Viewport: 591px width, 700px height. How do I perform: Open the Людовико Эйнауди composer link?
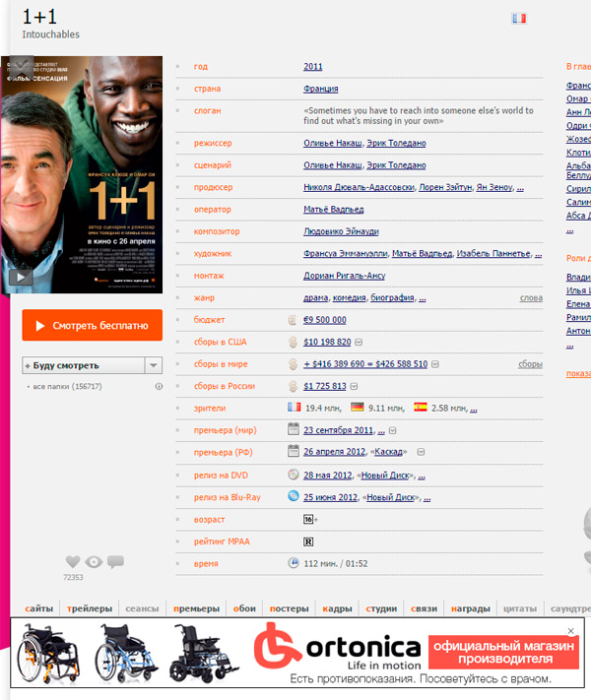click(342, 231)
